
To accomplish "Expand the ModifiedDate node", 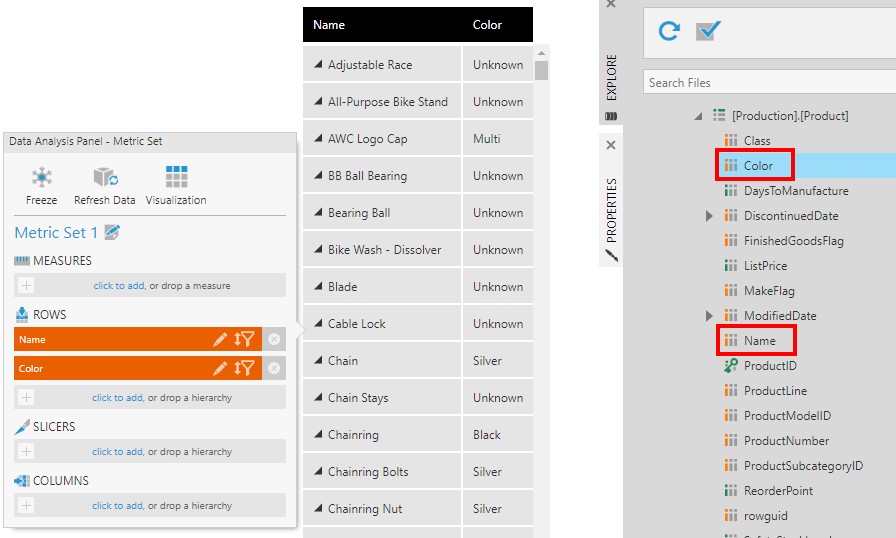I will (709, 316).
